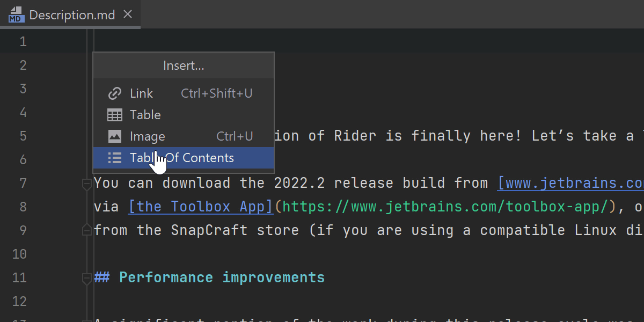The width and height of the screenshot is (644, 322).
Task: Click line number 1 in the gutter
Action: (23, 42)
